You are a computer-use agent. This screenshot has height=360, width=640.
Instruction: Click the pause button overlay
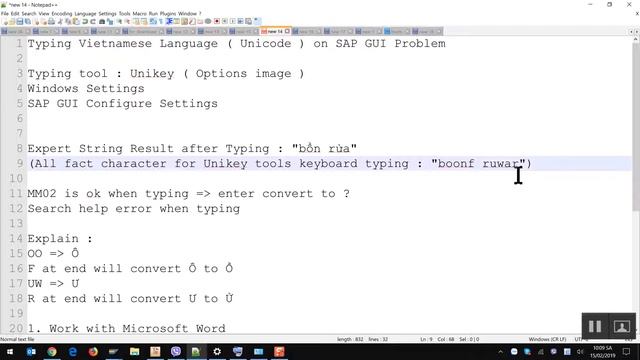point(595,326)
